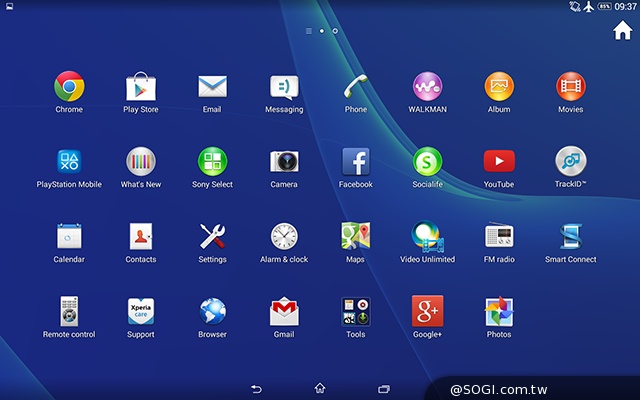
Task: Tap the 09:37 clock in status bar
Action: tap(626, 6)
